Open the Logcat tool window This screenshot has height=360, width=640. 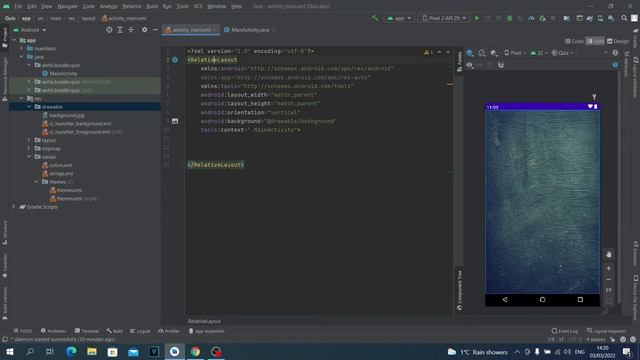140,331
